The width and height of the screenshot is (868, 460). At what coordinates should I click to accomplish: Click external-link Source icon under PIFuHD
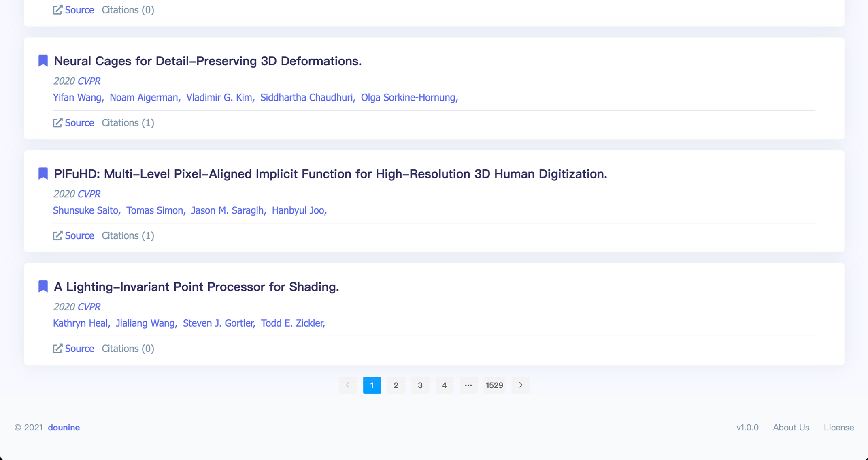pos(57,235)
